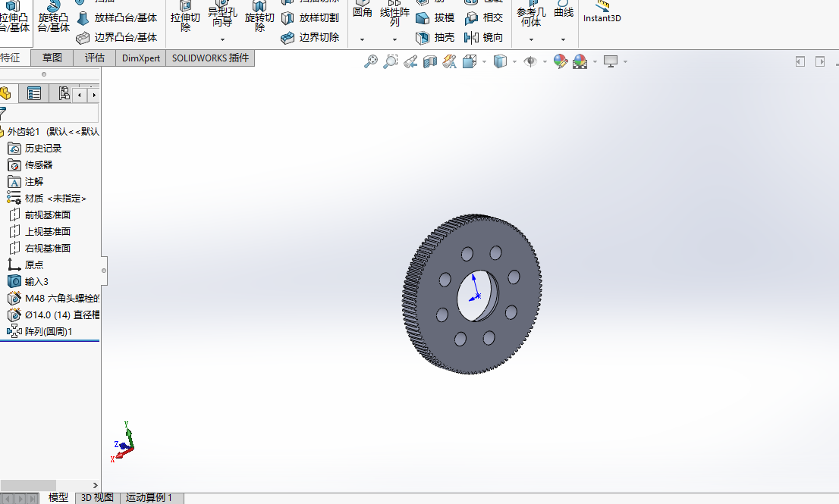839x504 pixels.
Task: Select the 历史记录 history tree item
Action: point(35,149)
